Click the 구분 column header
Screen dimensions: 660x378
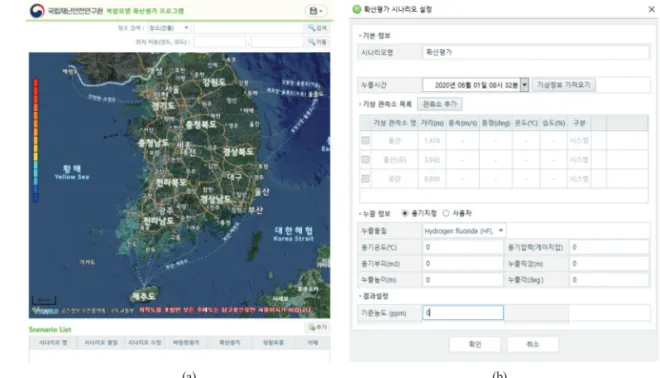click(580, 123)
